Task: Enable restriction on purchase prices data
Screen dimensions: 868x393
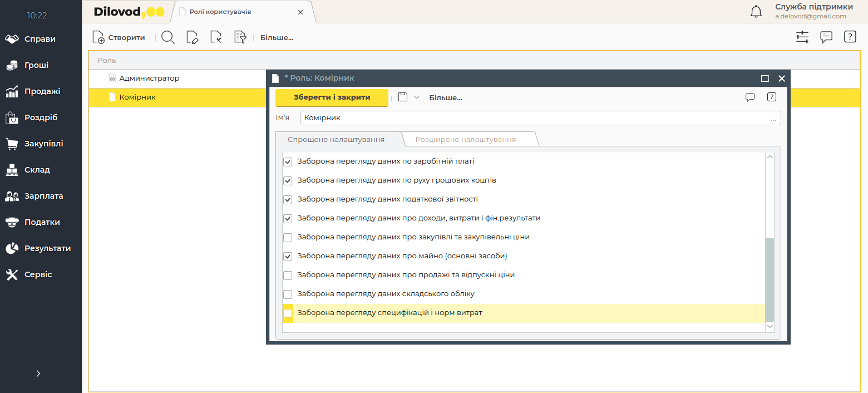Action: pos(288,238)
